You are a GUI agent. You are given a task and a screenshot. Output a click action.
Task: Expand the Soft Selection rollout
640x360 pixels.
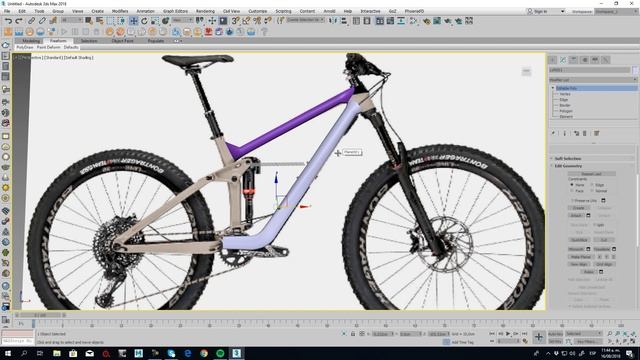568,158
